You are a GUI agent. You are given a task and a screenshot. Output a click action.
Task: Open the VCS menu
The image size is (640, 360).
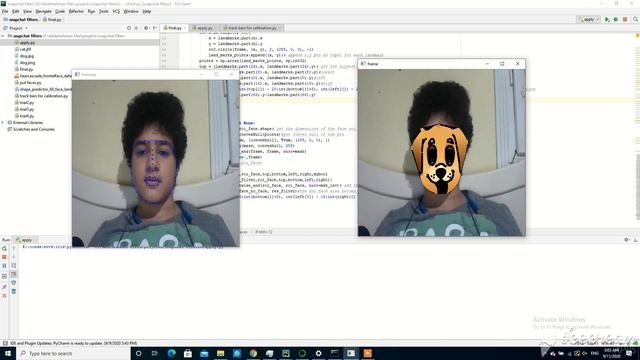[x=116, y=11]
